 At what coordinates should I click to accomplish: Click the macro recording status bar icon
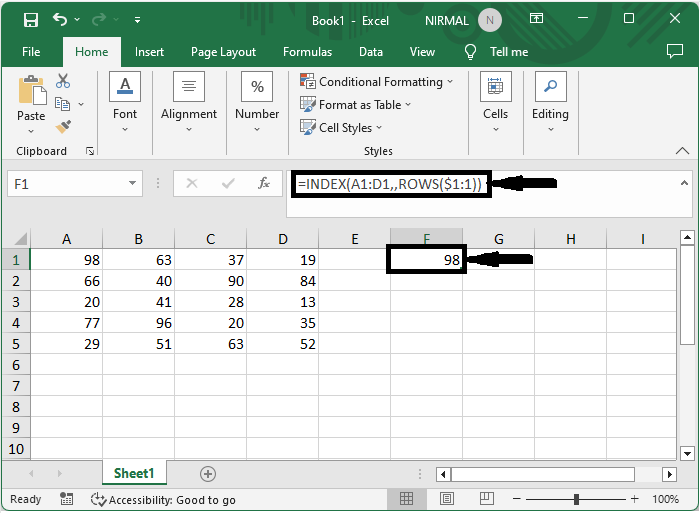(67, 499)
